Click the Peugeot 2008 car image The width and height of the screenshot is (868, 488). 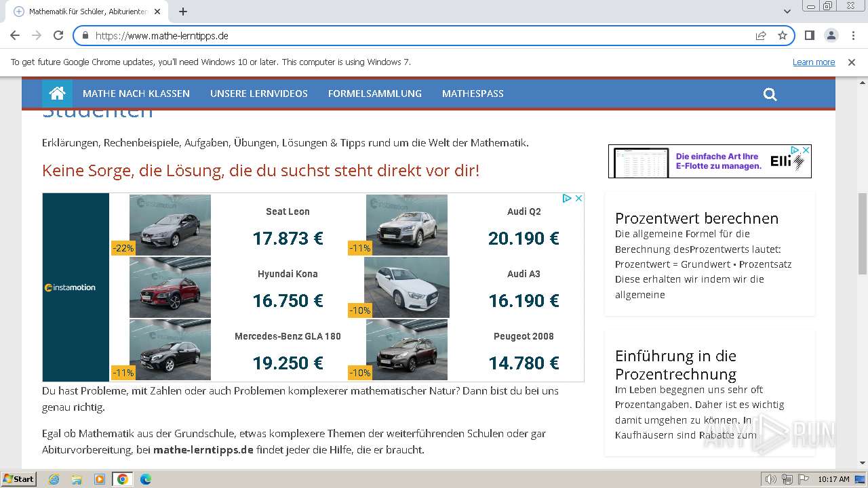pyautogui.click(x=406, y=350)
